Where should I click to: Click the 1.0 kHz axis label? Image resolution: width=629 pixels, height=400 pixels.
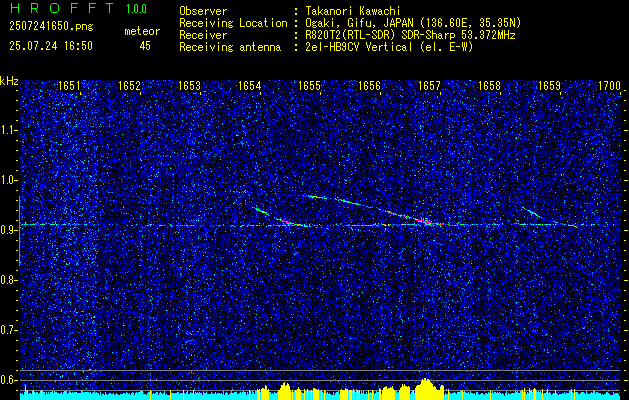[9, 181]
